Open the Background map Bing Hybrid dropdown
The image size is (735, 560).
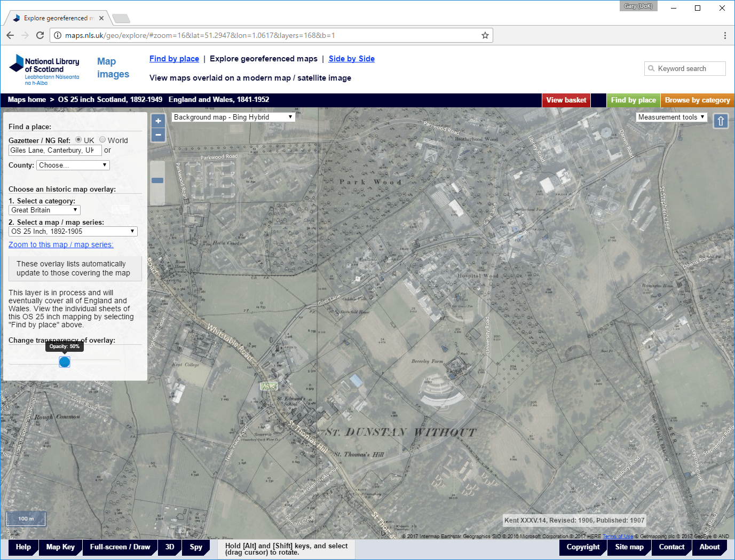(233, 117)
